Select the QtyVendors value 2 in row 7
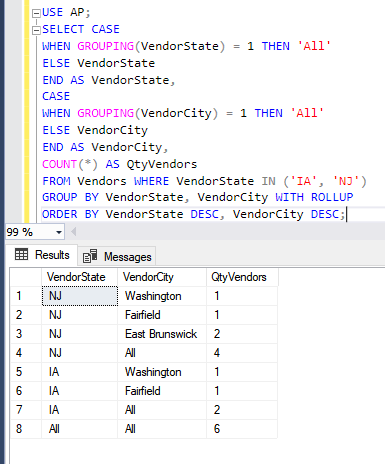The height and width of the screenshot is (464, 385). [x=242, y=410]
